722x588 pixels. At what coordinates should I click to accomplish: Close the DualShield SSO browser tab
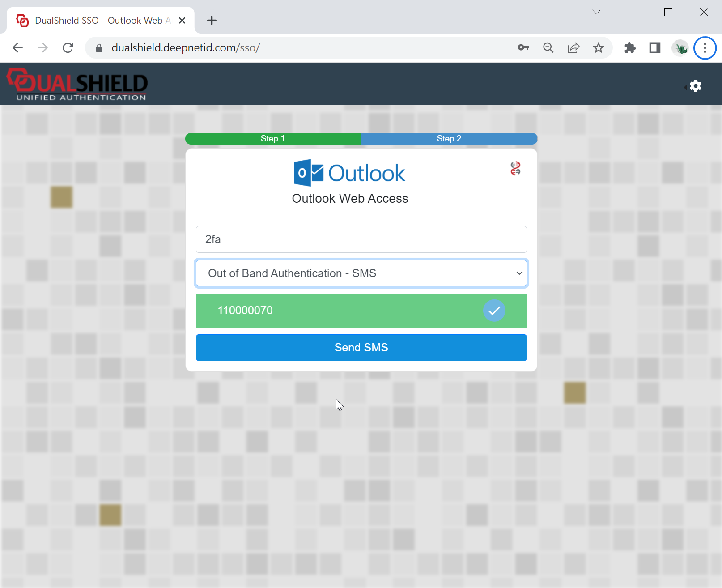[182, 21]
